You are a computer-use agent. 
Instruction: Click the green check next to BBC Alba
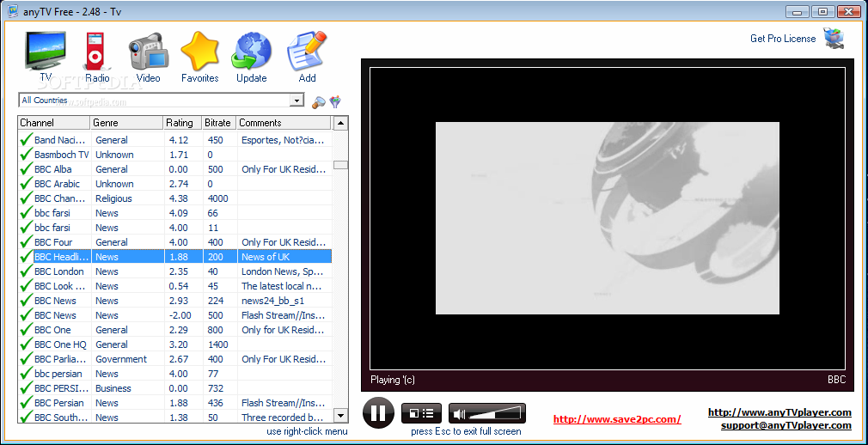[x=26, y=169]
